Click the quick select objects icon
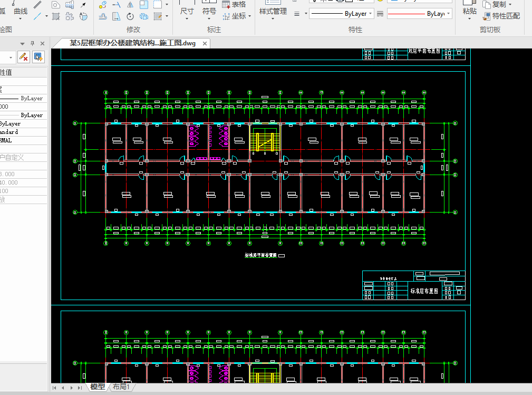 38,56
